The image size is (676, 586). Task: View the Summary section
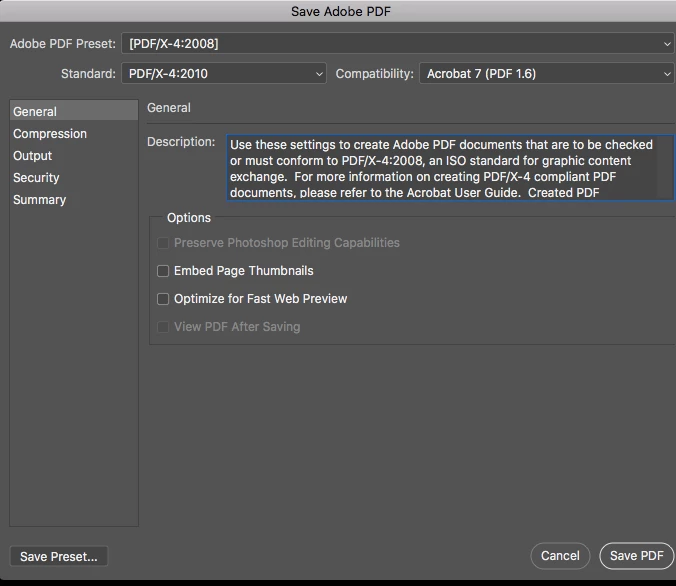click(x=74, y=200)
